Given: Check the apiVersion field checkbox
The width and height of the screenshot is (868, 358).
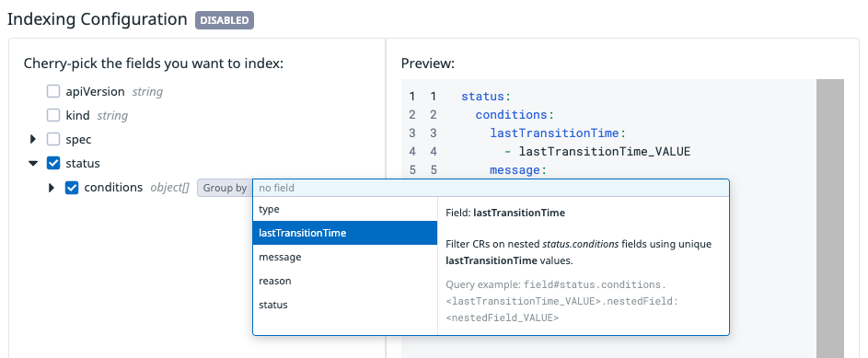Looking at the screenshot, I should pos(53,91).
